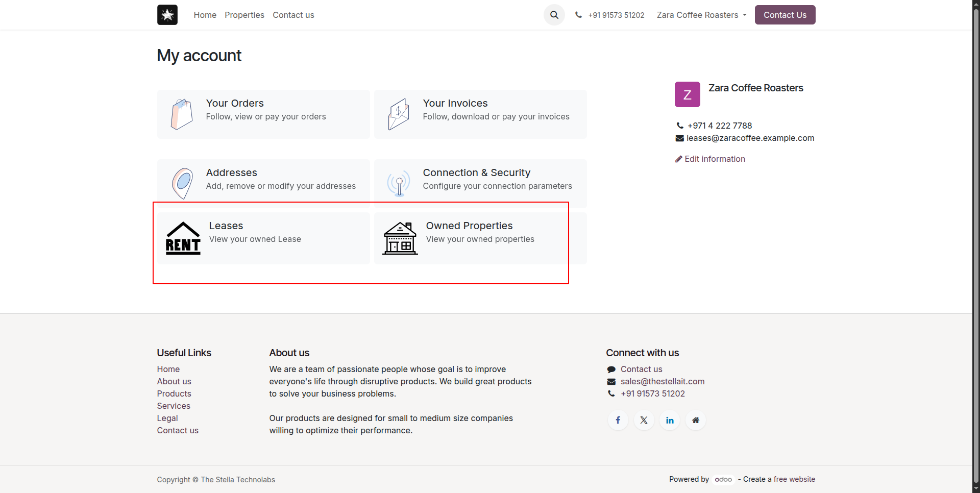Click footer About us link
This screenshot has width=980, height=493.
(x=174, y=381)
